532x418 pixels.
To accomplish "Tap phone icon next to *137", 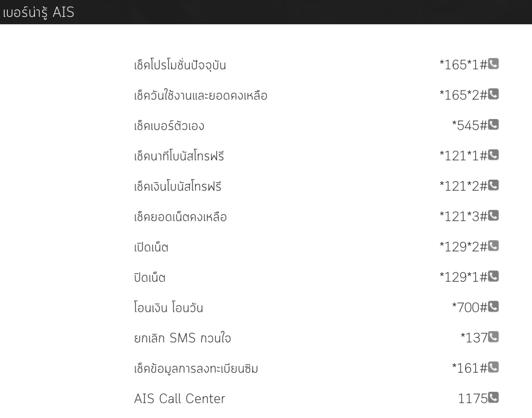I will click(494, 337).
